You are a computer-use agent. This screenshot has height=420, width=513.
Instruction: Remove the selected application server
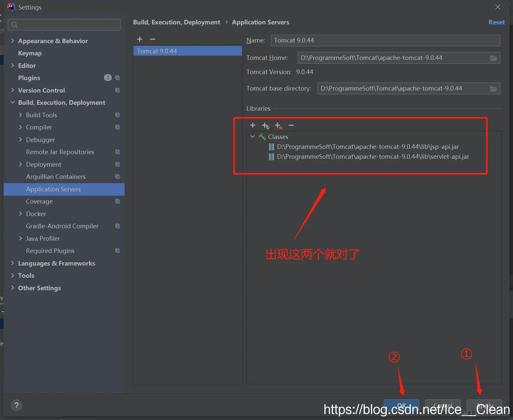pyautogui.click(x=153, y=39)
